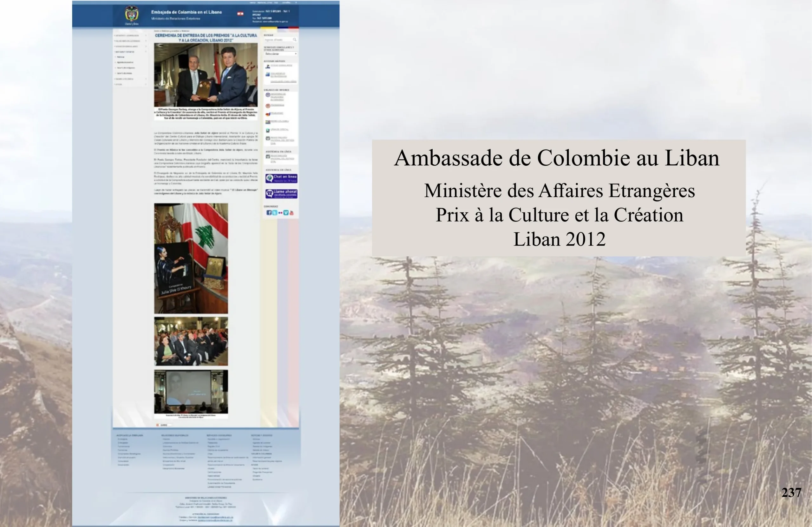The image size is (812, 527).
Task: Open the pianist poster with Lebanese flag photo
Action: tap(191, 258)
